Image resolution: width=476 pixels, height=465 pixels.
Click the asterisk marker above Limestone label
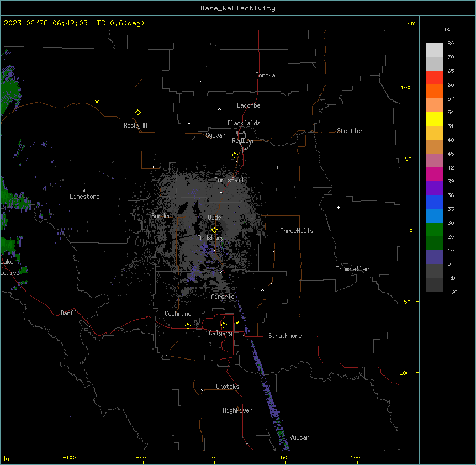(84, 191)
